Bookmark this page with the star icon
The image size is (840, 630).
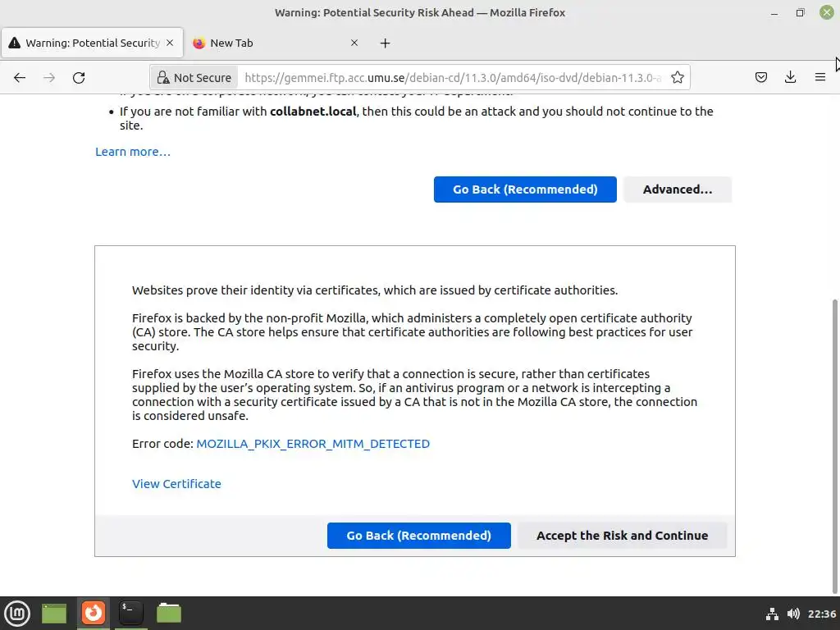677,78
